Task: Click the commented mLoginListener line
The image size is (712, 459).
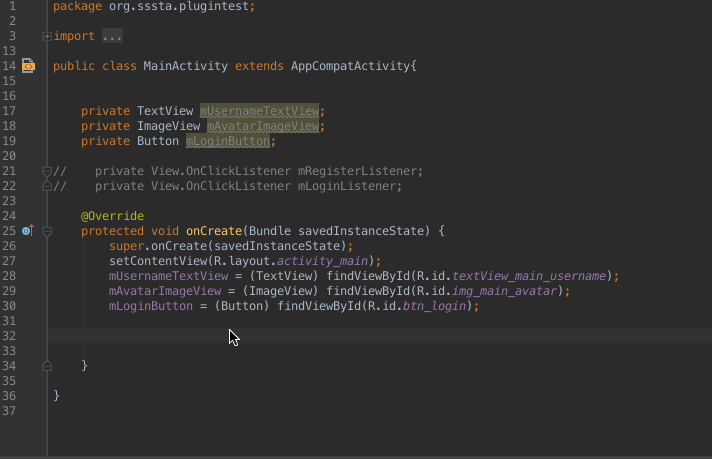Action: (227, 186)
